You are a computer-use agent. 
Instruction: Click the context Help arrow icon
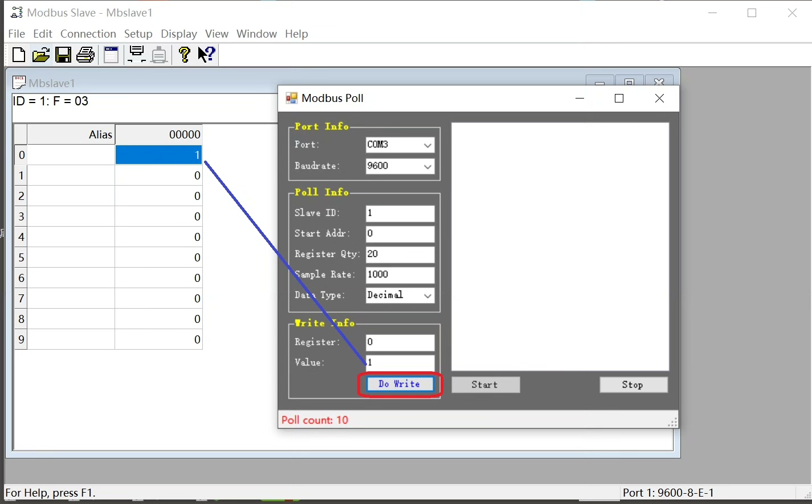coord(206,55)
